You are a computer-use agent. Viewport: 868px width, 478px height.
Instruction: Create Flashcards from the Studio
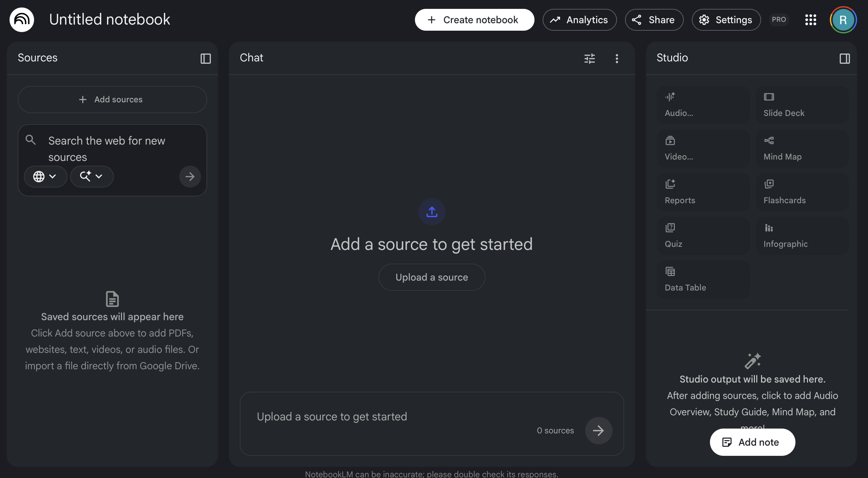point(802,192)
